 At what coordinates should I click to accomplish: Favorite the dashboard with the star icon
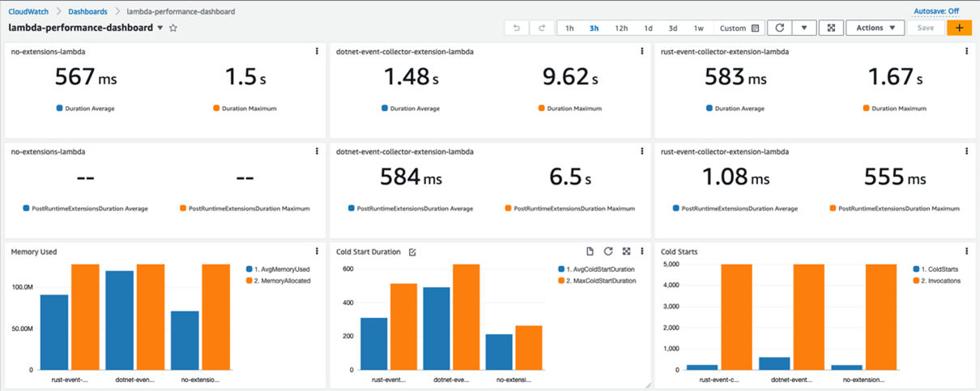[x=173, y=28]
